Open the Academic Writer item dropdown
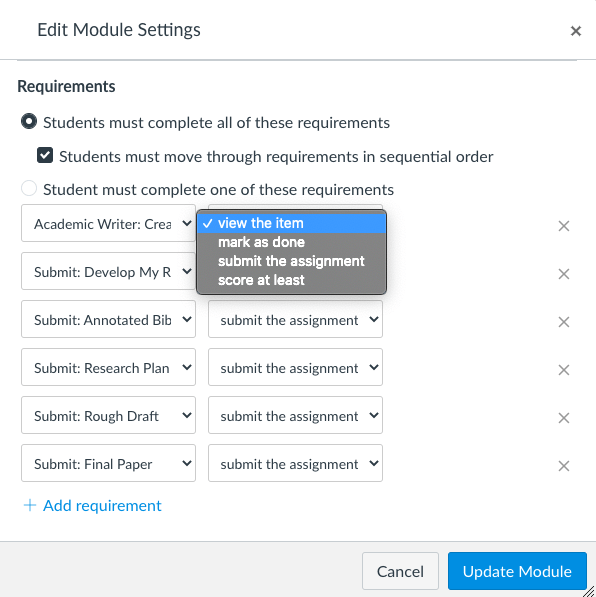The image size is (596, 597). (x=109, y=223)
